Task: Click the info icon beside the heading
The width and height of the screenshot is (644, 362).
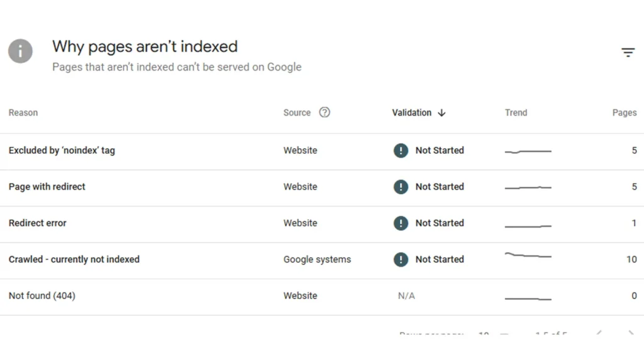Action: [x=20, y=51]
